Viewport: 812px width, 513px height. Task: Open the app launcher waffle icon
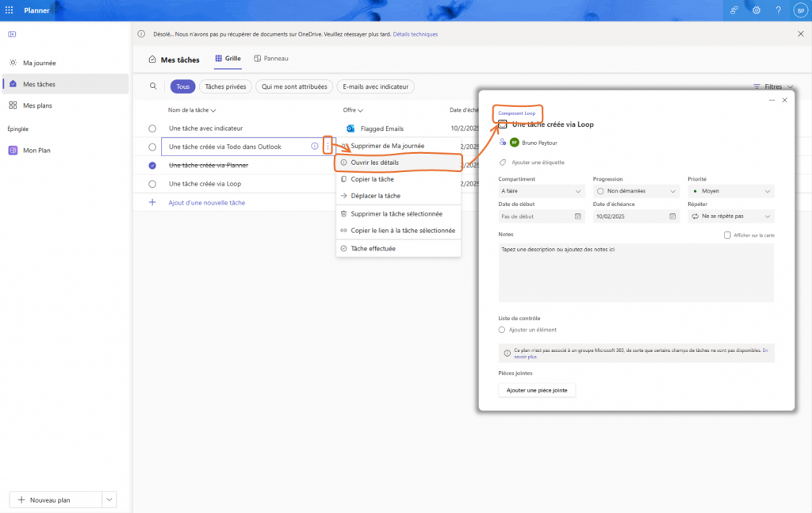tap(10, 10)
